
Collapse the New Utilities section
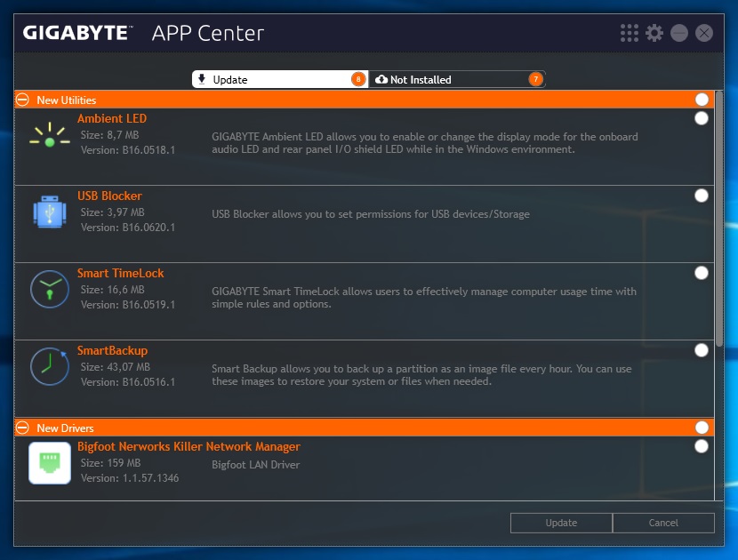(22, 100)
